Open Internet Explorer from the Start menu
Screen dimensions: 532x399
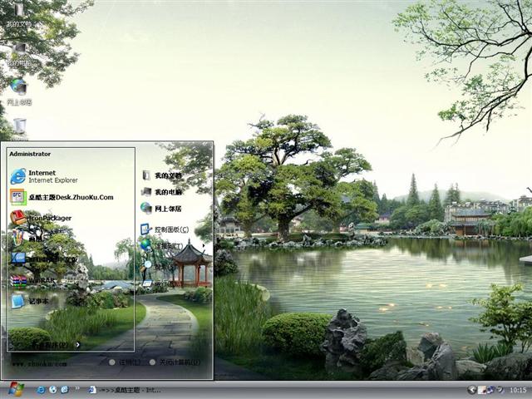coord(44,176)
